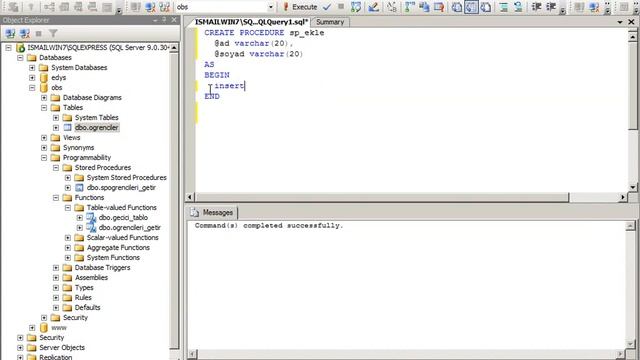Click the Change Connection icon left of database box

coord(164,7)
